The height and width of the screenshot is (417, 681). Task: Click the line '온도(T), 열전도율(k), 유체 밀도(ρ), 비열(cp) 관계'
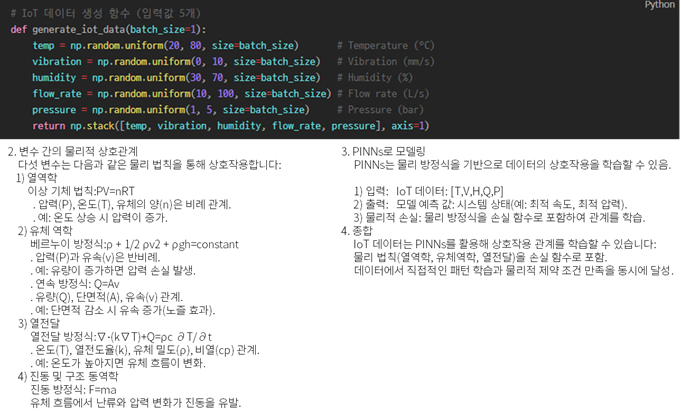145,350
